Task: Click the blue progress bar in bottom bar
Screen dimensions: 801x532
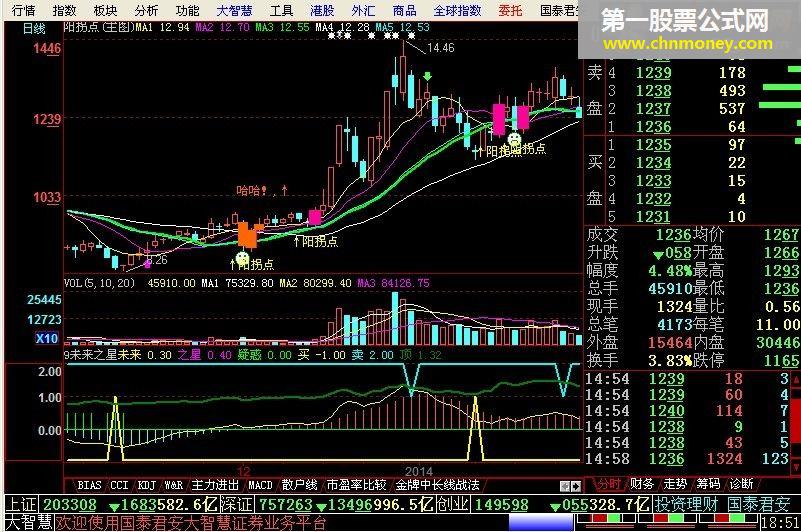Action: 541,523
